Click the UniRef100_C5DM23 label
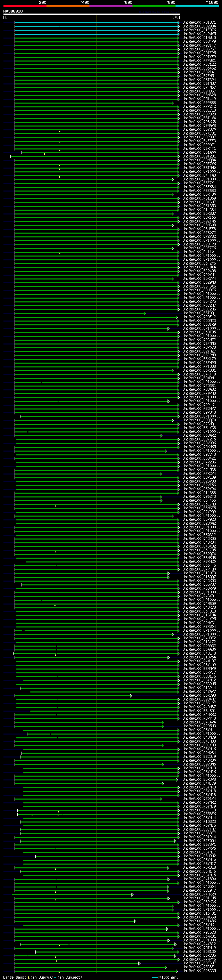The image size is (222, 980). point(199,321)
